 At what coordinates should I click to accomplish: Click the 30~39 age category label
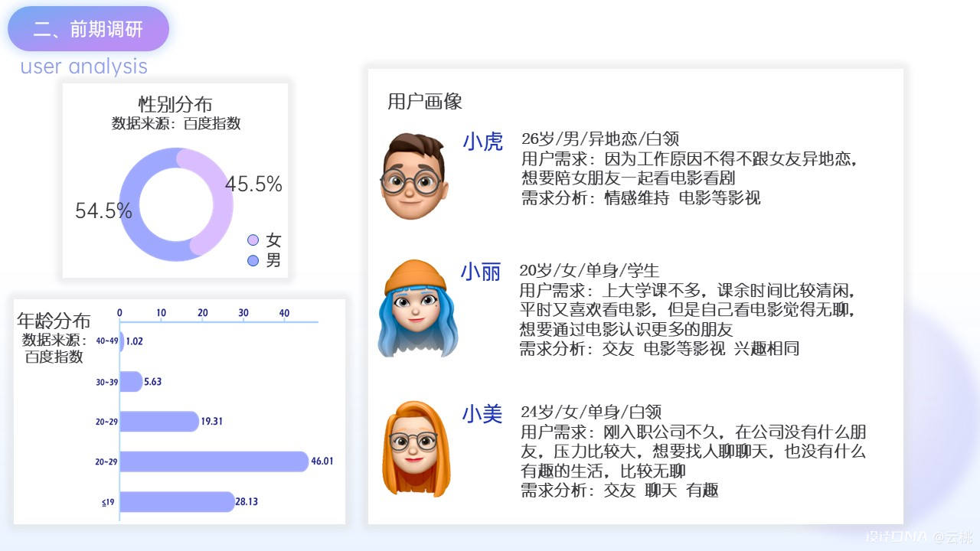pyautogui.click(x=106, y=382)
